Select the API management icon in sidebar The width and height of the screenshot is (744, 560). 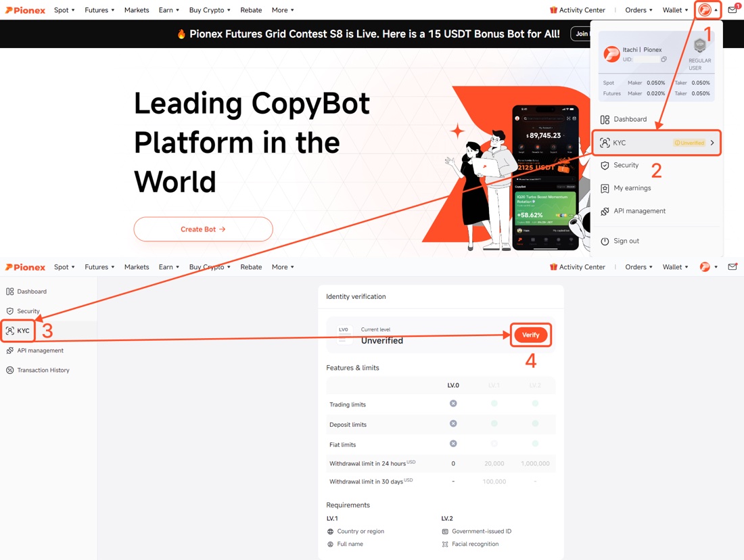click(x=10, y=351)
